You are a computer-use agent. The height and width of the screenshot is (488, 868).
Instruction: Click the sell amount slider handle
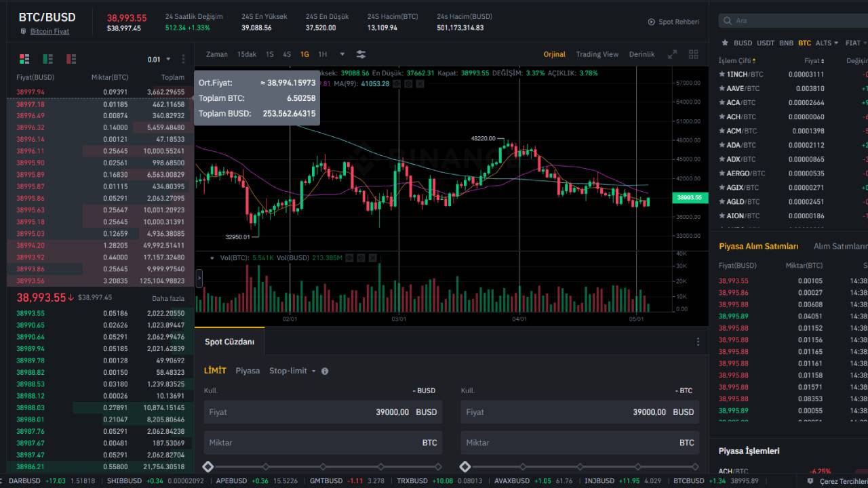point(465,466)
